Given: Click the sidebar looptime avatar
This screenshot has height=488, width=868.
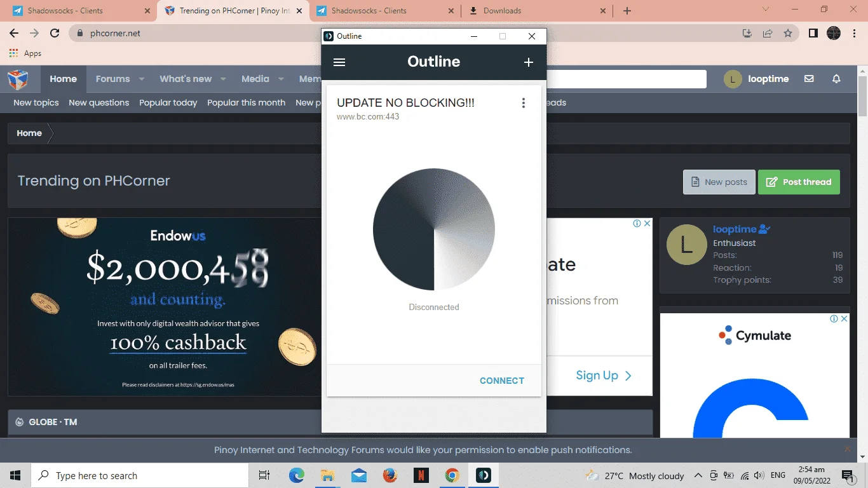Looking at the screenshot, I should (686, 245).
